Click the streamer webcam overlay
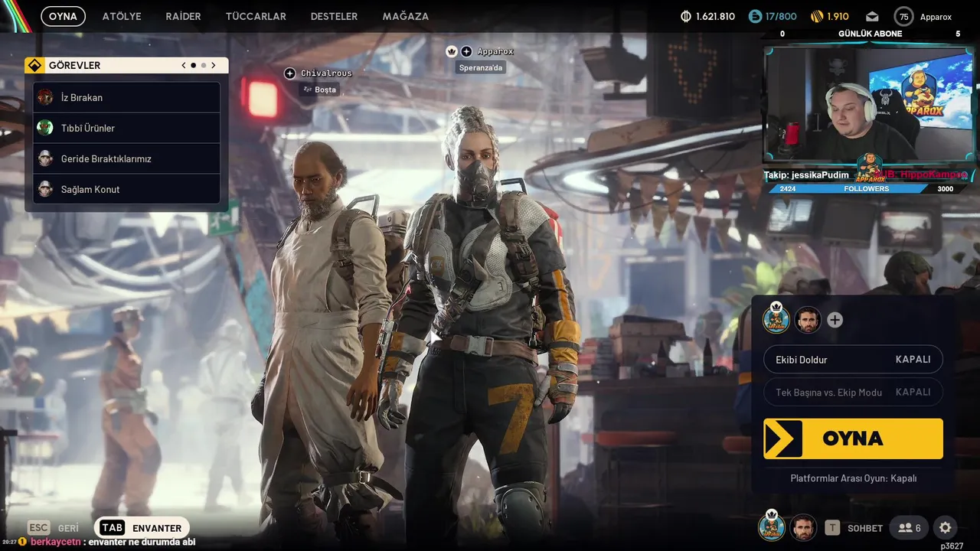980x551 pixels. pyautogui.click(x=868, y=106)
